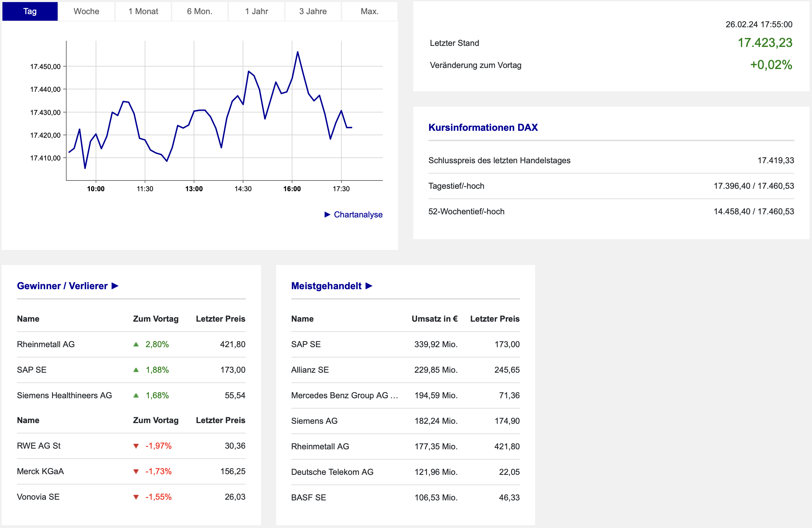The width and height of the screenshot is (812, 528).
Task: Click the arrow next to Meistgehandelt
Action: pyautogui.click(x=369, y=286)
